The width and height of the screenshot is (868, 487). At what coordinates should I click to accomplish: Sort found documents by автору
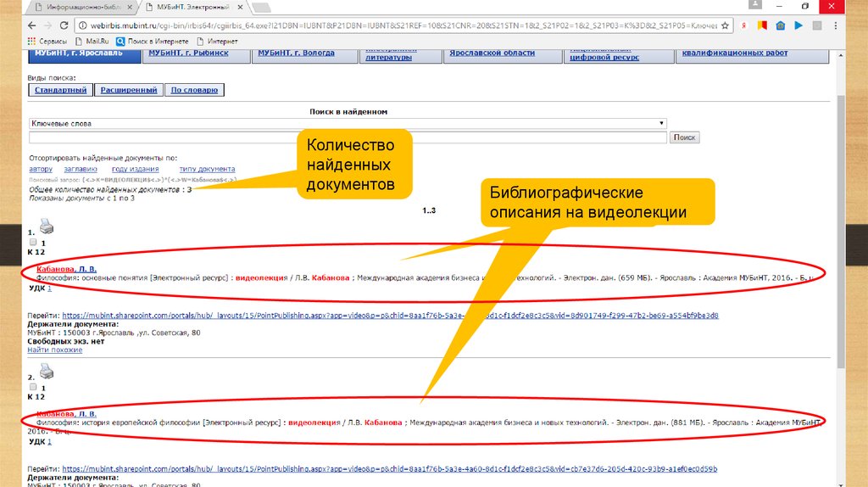click(x=40, y=169)
